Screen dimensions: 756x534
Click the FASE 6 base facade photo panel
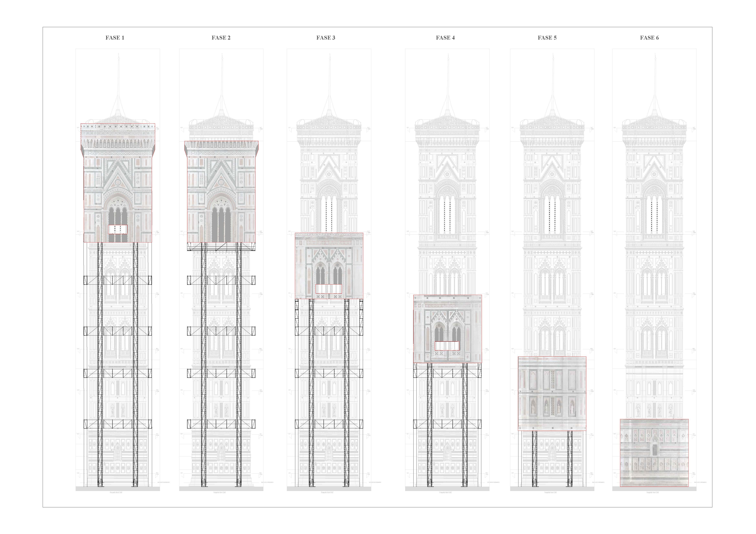tap(654, 452)
